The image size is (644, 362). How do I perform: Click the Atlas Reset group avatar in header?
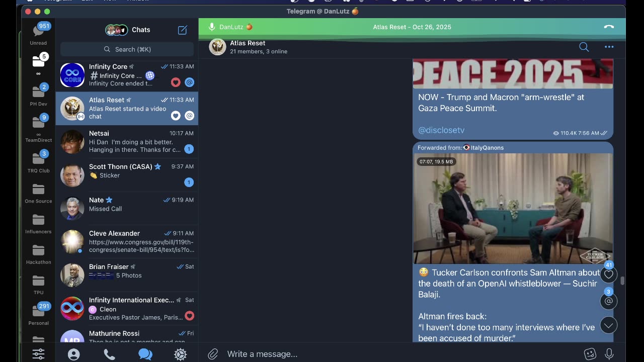click(217, 47)
